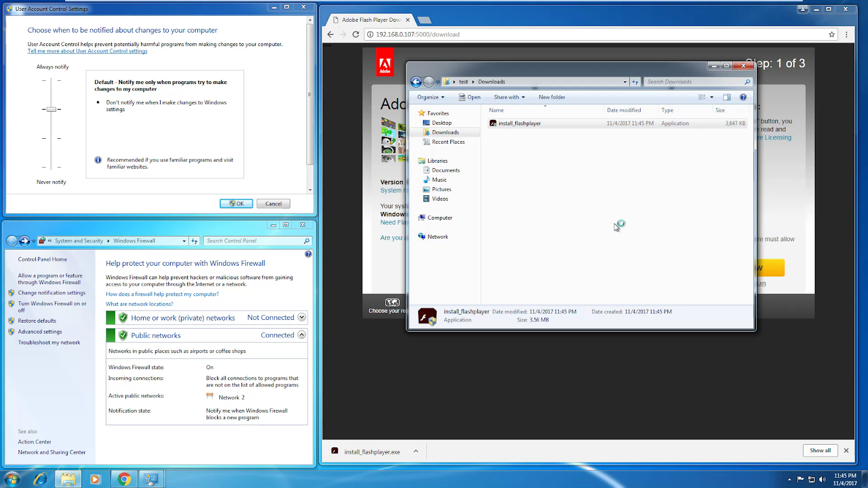Expand the Organize menu in Explorer
This screenshot has height=488, width=868.
coord(431,97)
